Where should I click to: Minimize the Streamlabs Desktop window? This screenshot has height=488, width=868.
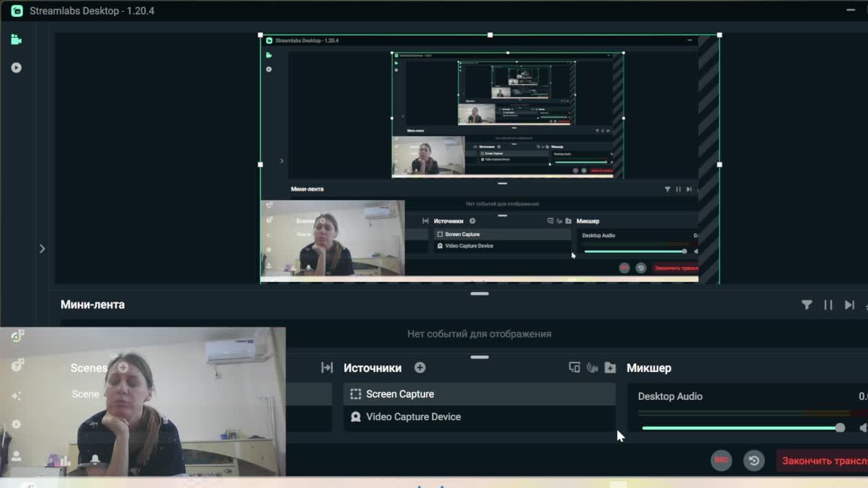coord(850,10)
